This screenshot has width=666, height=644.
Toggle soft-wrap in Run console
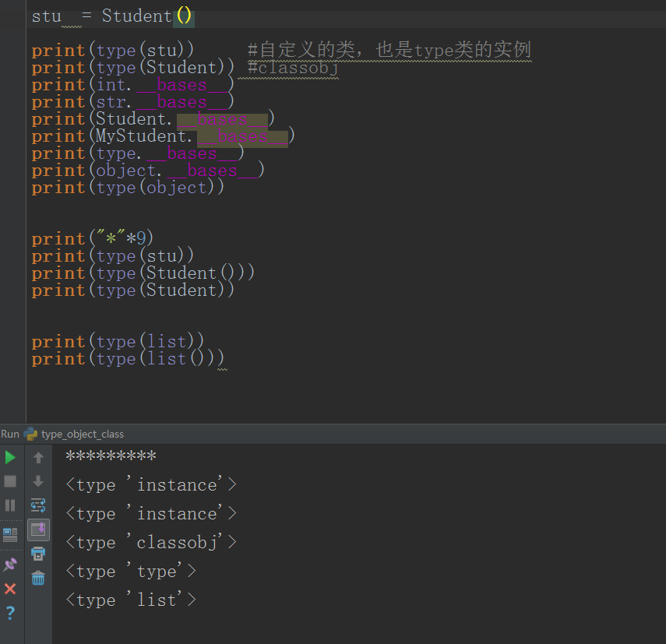[x=38, y=505]
